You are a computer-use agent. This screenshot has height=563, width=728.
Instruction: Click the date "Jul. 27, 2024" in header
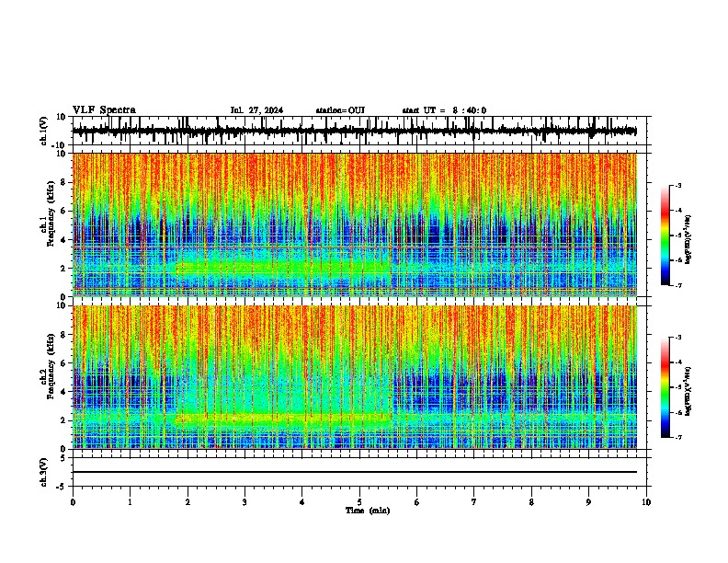[256, 110]
